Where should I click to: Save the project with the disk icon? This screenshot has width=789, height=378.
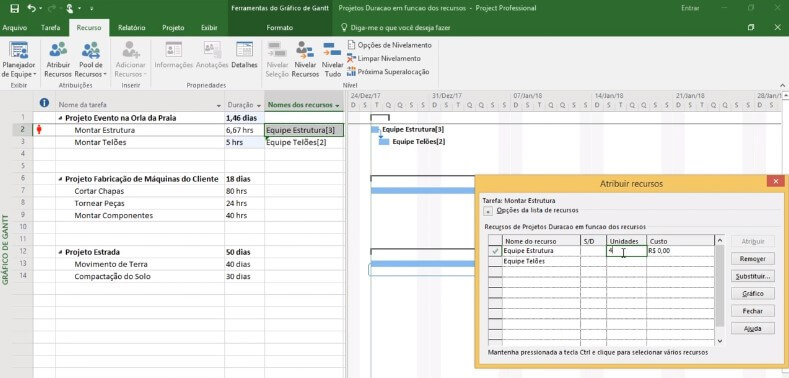pyautogui.click(x=15, y=8)
